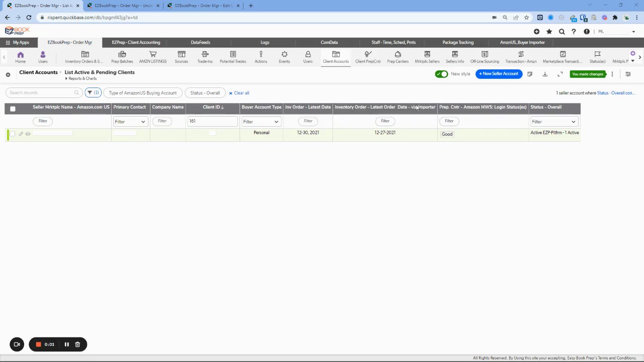This screenshot has height=362, width=644.
Task: Open Off-Line Sourcing table
Action: tap(485, 57)
